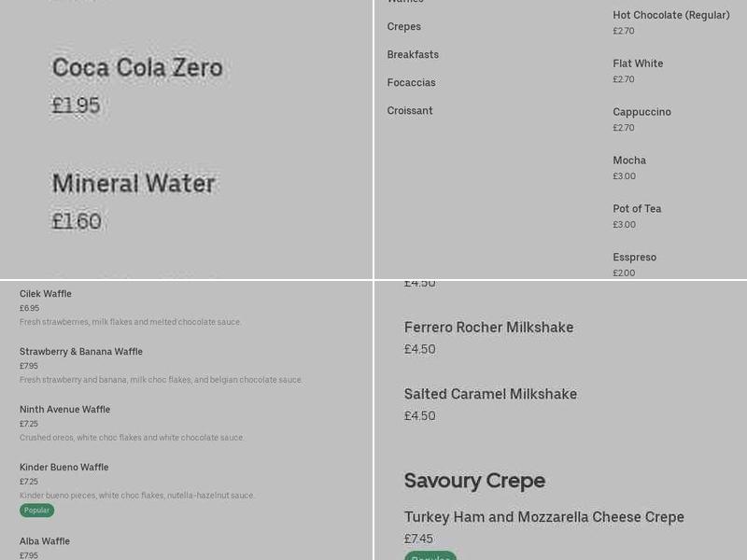This screenshot has height=560, width=747.
Task: Select the Ninth Avenue Waffle
Action: pyautogui.click(x=64, y=409)
